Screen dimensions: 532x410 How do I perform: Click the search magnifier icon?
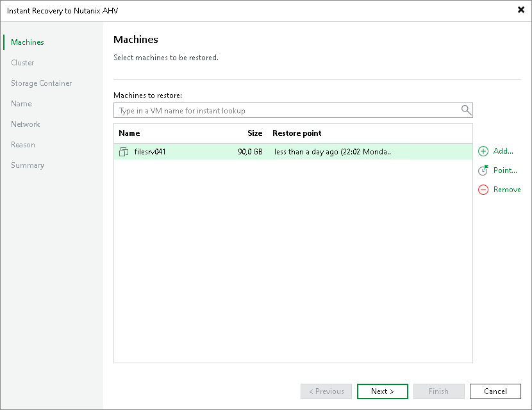[467, 110]
